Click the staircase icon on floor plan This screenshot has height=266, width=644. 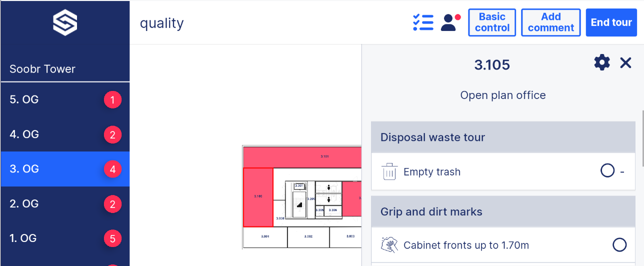click(x=300, y=204)
